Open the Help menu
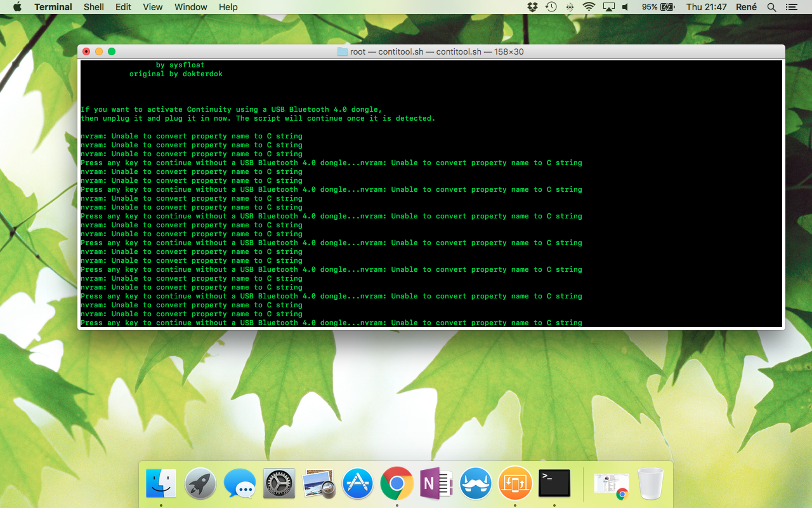812x508 pixels. click(228, 7)
